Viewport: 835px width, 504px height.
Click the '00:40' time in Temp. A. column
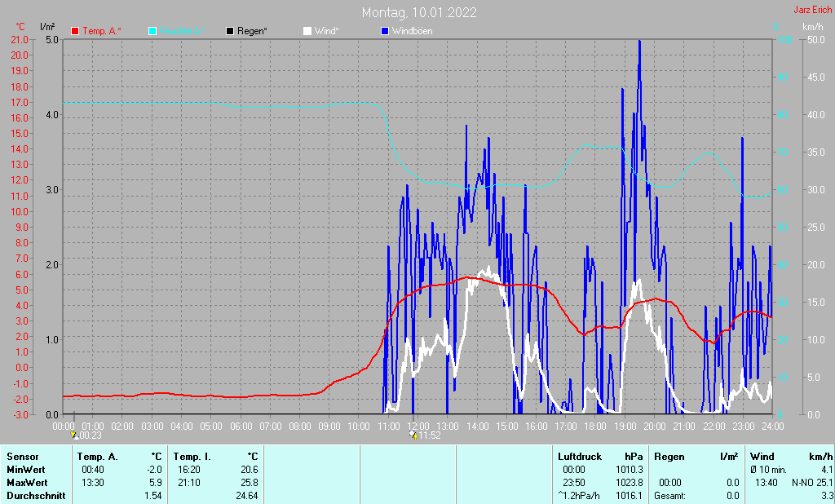(x=93, y=470)
